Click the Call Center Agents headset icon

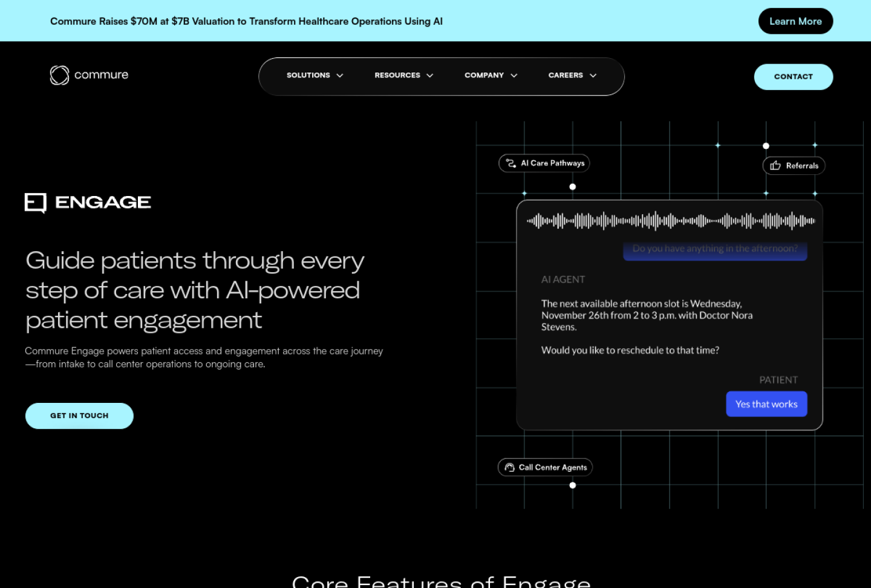coord(509,468)
